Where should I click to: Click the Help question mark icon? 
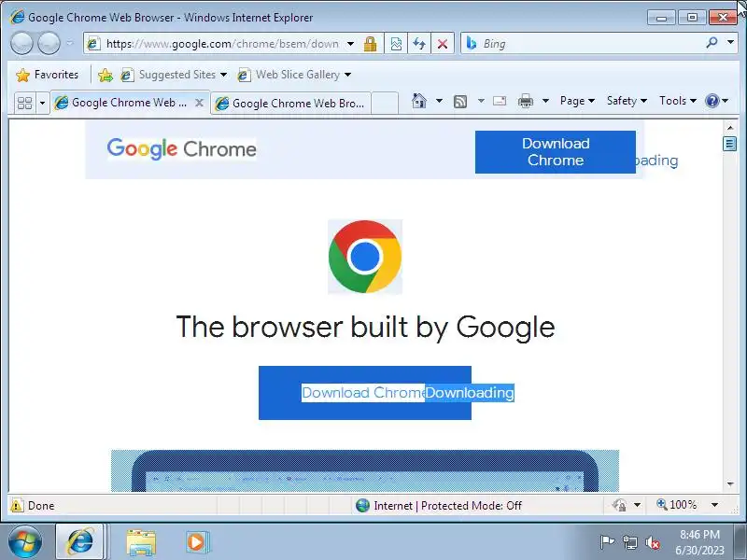click(712, 101)
